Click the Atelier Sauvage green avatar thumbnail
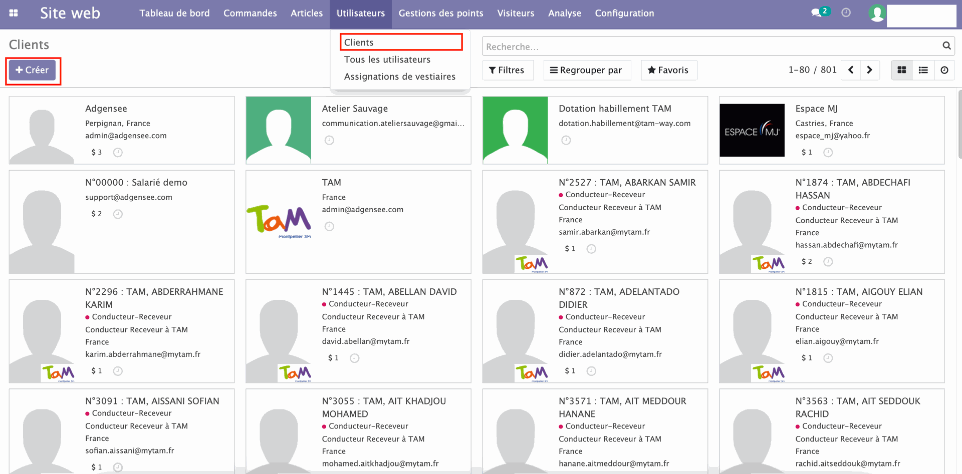 tap(279, 130)
